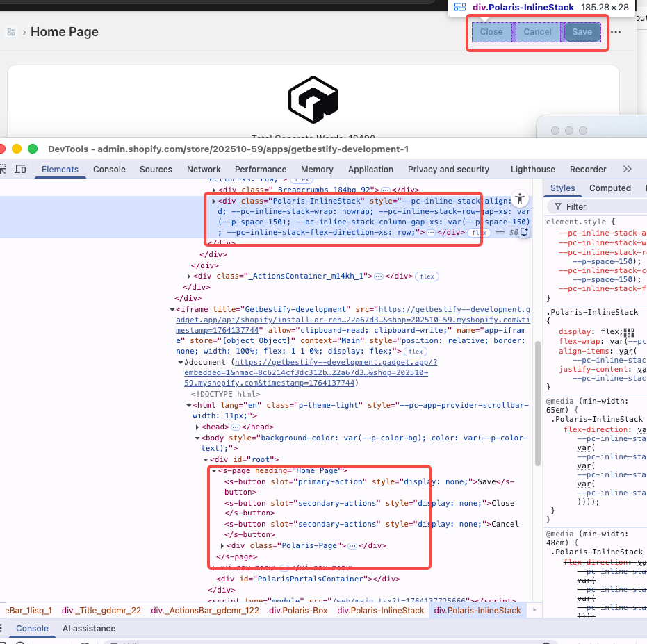Show more DevTools tabs with double chevron
Viewport: 647px width, 644px height.
pyautogui.click(x=627, y=169)
